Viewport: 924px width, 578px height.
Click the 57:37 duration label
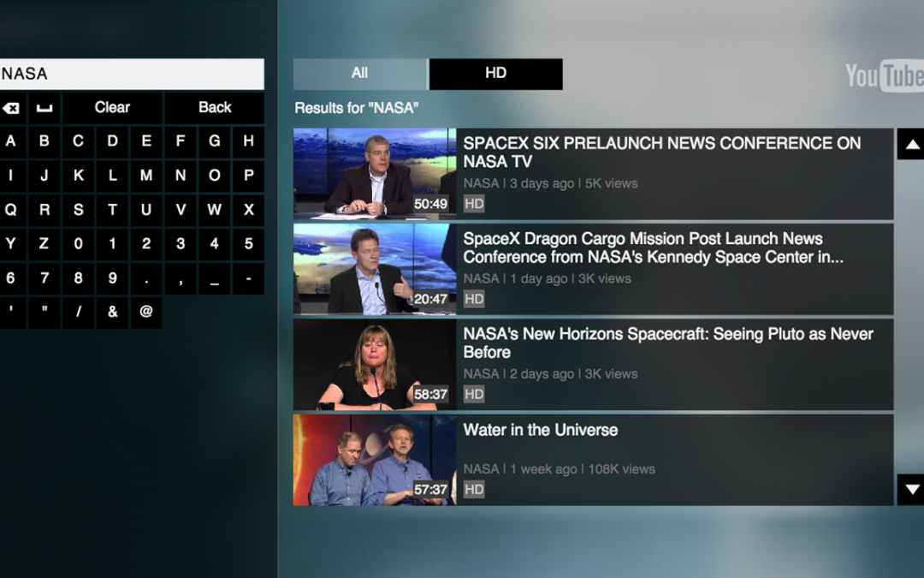tap(430, 490)
